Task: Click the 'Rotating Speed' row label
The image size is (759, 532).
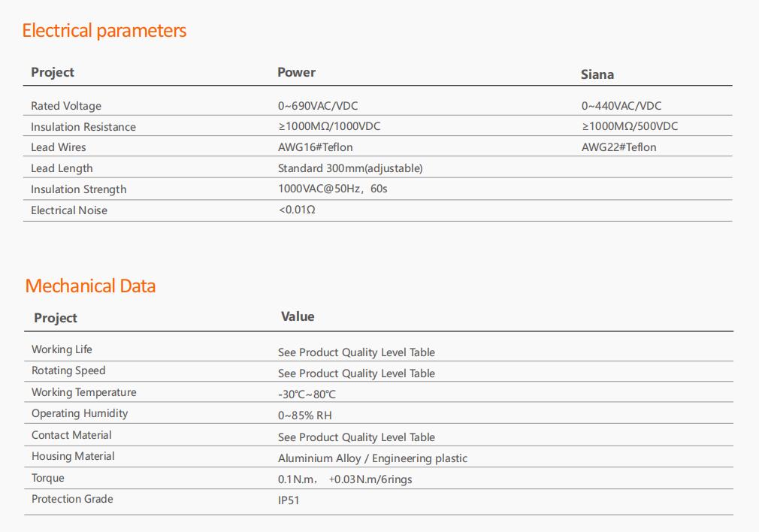Action: click(x=68, y=370)
